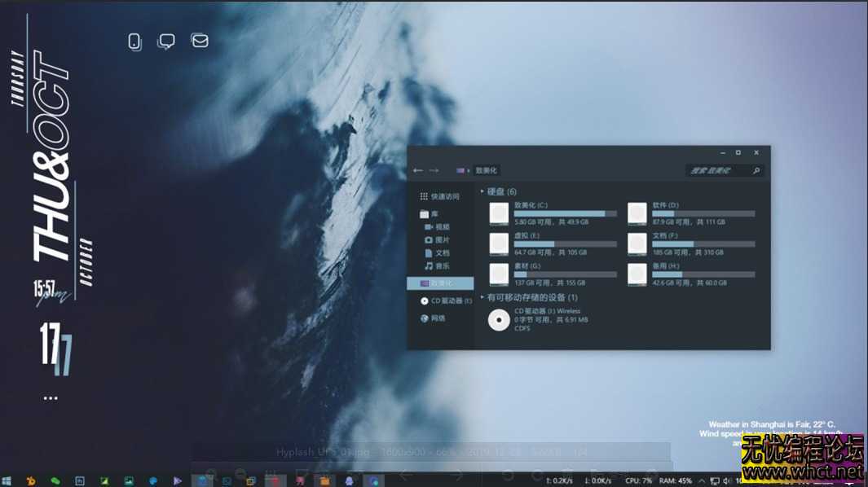Click the search magnifier in the Explorer window
This screenshot has width=868, height=487.
click(756, 170)
